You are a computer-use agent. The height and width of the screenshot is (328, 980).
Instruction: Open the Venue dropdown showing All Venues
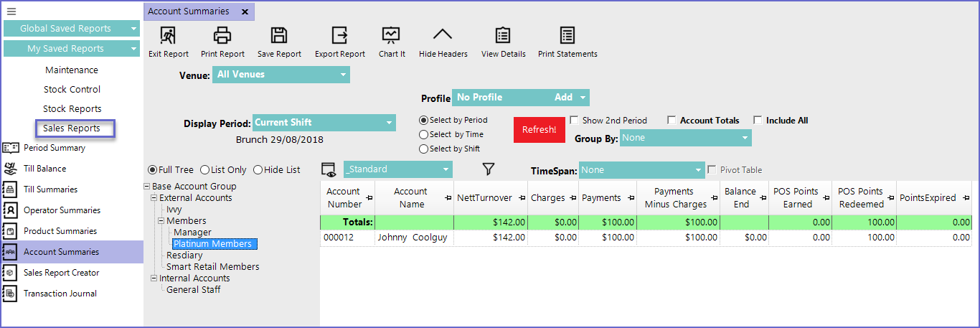point(281,75)
